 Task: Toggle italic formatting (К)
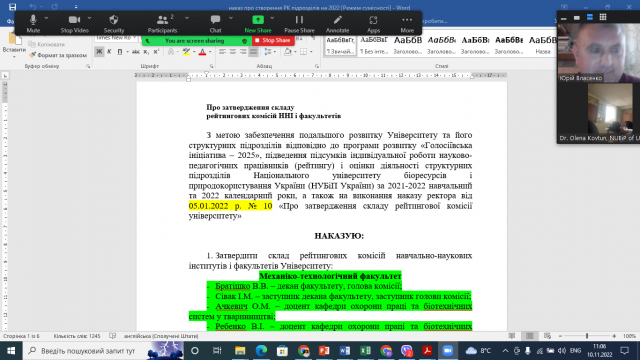click(109, 52)
